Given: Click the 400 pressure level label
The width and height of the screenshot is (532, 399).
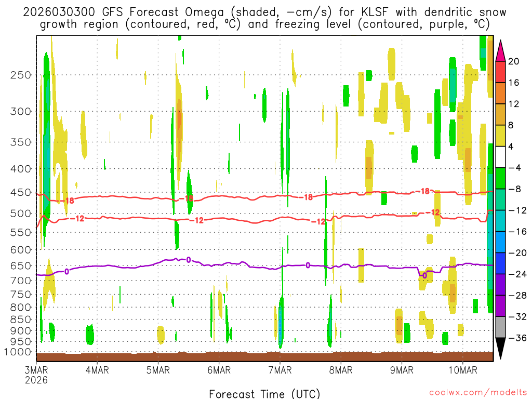Looking at the screenshot, I should coord(21,169).
